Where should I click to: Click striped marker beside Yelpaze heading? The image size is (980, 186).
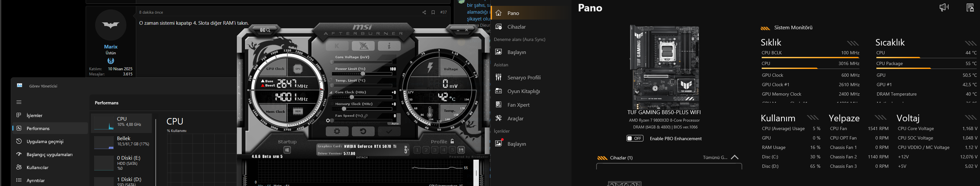point(881,117)
